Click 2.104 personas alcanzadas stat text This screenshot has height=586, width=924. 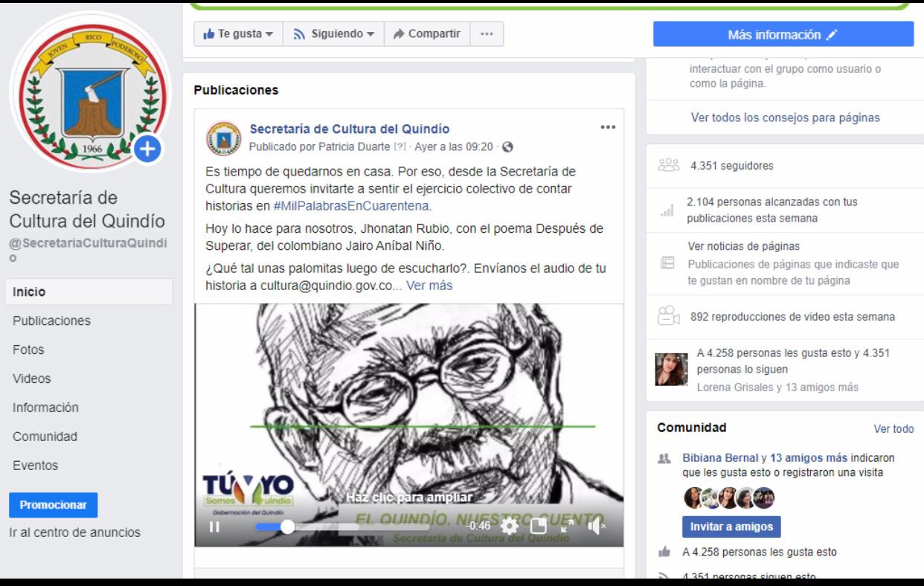click(771, 210)
